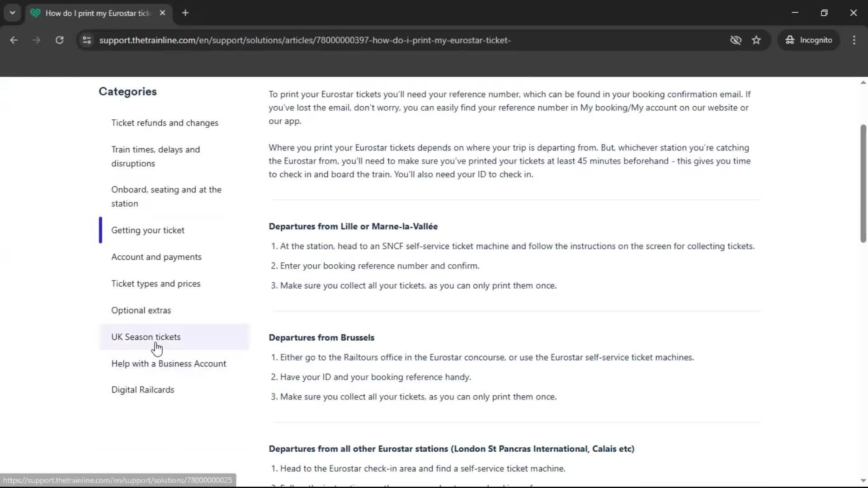Click the forward navigation icon
The height and width of the screenshot is (488, 868).
click(36, 40)
